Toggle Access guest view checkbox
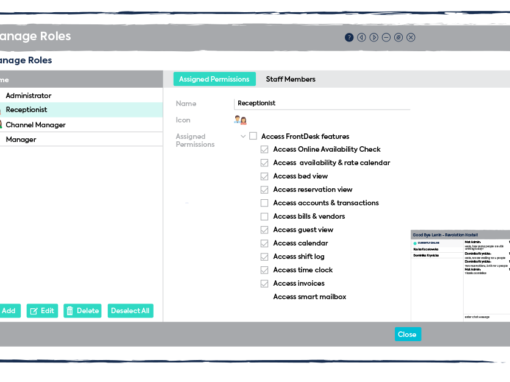This screenshot has height=382, width=510. pyautogui.click(x=264, y=230)
